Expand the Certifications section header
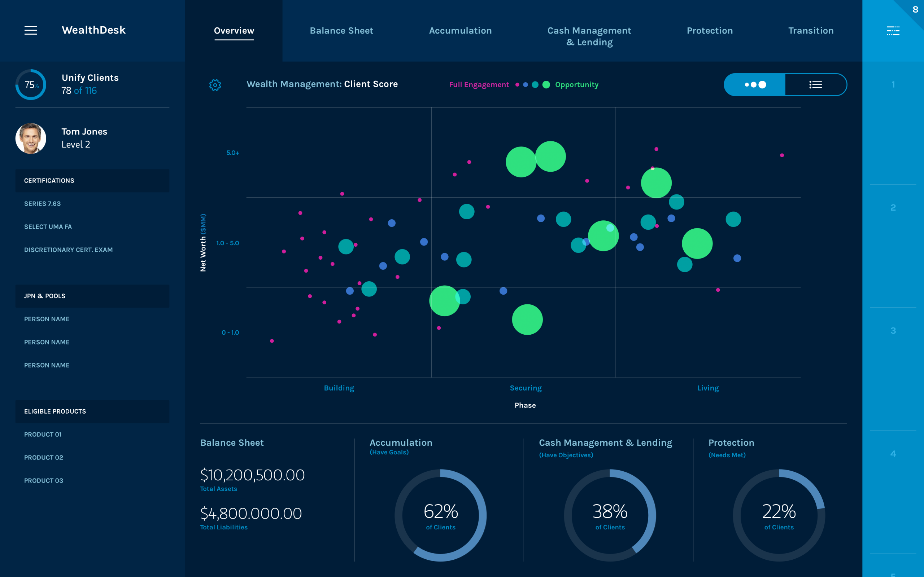The image size is (924, 577). click(92, 181)
